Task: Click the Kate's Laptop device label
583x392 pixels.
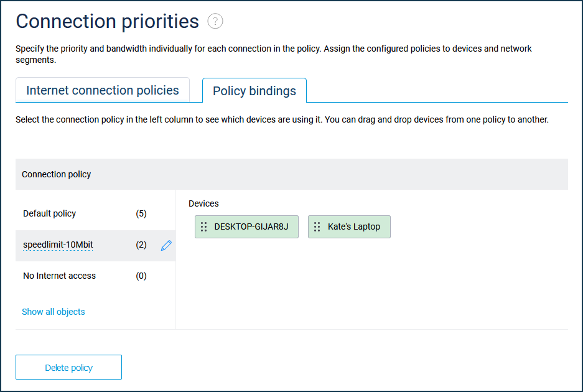Action: [354, 226]
